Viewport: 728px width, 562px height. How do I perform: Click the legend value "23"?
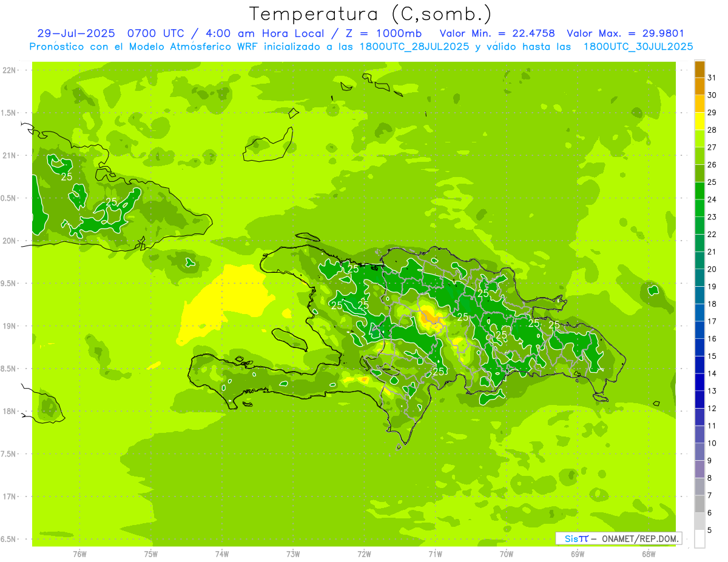(712, 216)
